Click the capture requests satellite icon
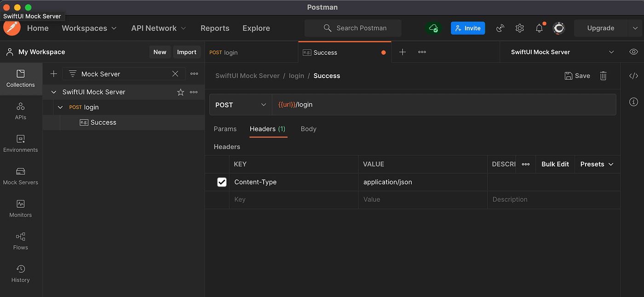The image size is (644, 297). 500,29
